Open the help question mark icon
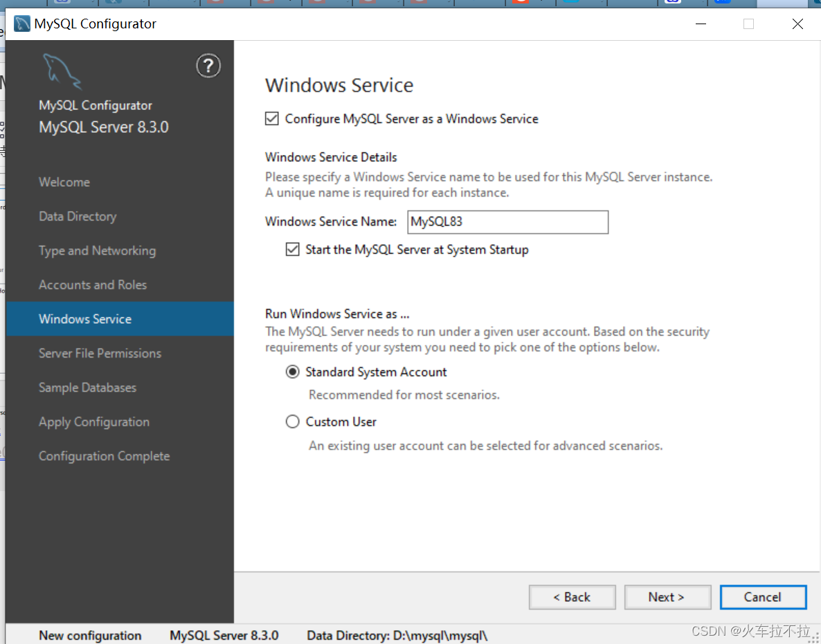Screen dimensions: 821x644 pyautogui.click(x=208, y=66)
